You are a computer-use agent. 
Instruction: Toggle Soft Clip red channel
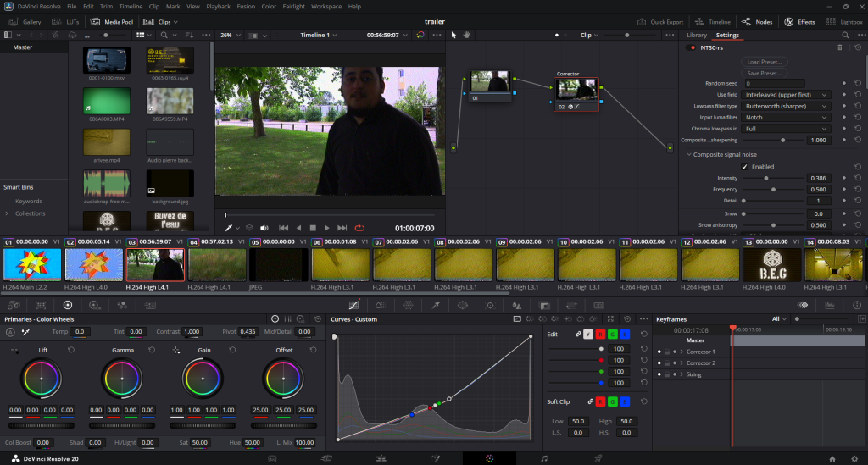(x=600, y=401)
